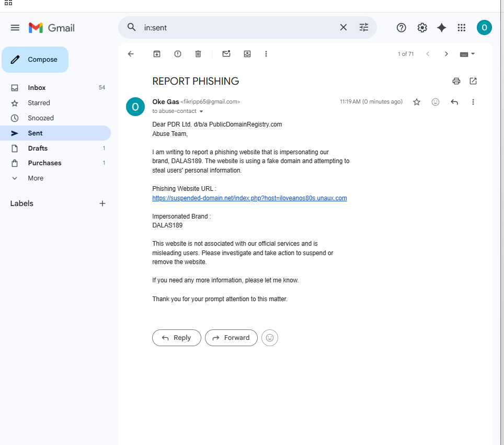Show recipient details dropdown arrow
The width and height of the screenshot is (504, 445).
pos(201,111)
